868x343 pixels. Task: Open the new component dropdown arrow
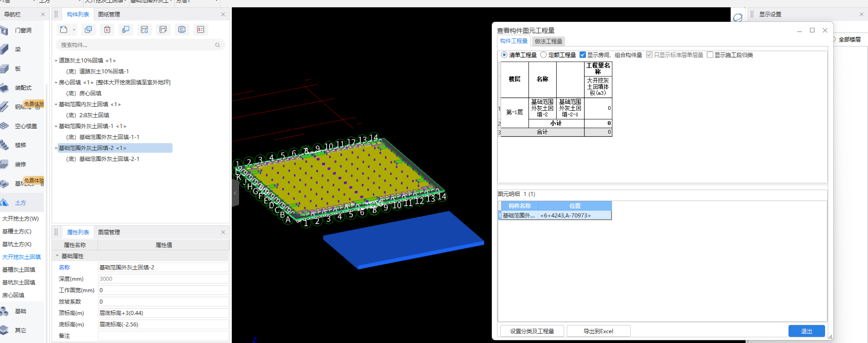click(x=74, y=30)
